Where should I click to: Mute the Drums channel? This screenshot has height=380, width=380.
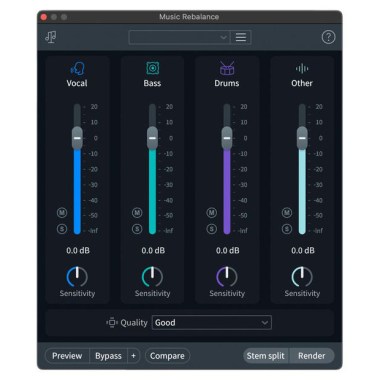(x=212, y=212)
